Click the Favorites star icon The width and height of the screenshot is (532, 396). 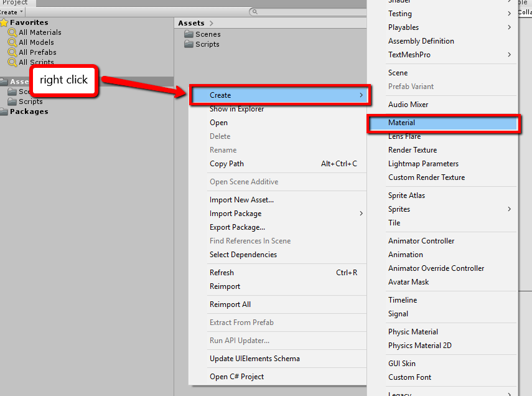[4, 23]
